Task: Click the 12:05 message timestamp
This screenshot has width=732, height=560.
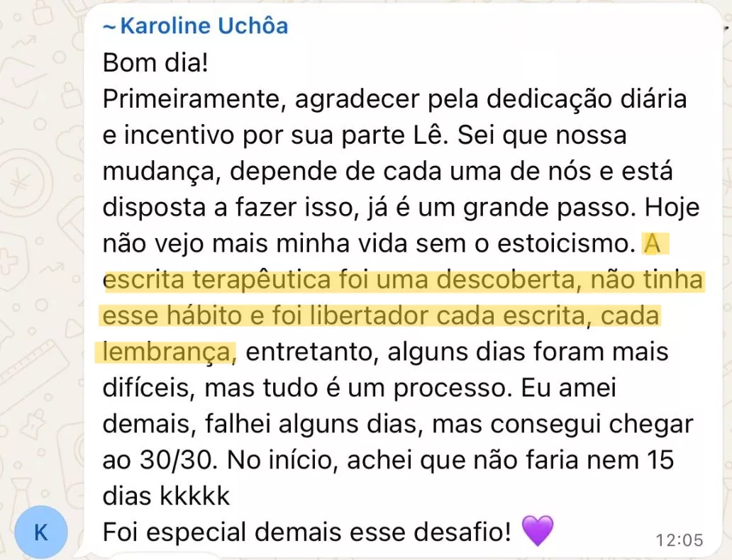Action: 680,540
